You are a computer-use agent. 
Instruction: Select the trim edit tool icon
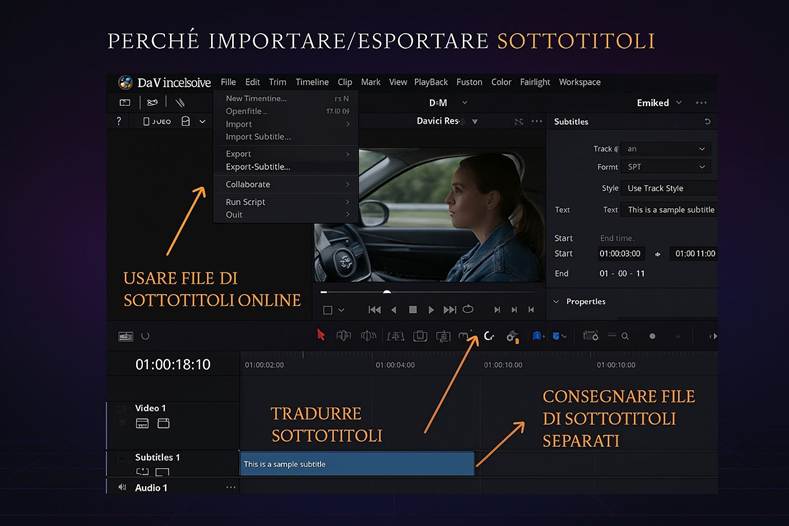(343, 335)
